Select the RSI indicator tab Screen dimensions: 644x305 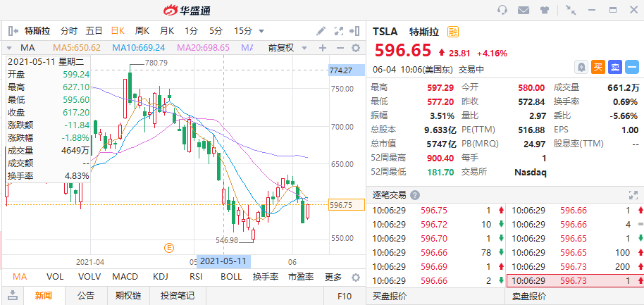[196, 277]
